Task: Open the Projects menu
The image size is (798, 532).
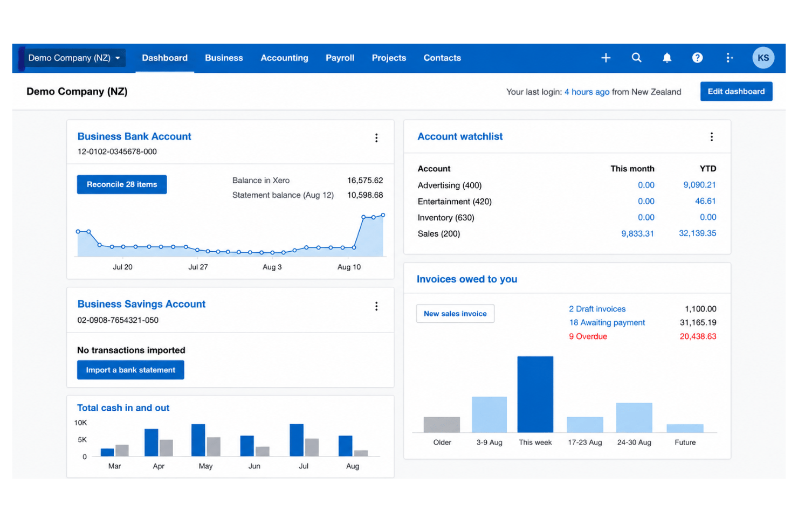Action: point(389,58)
